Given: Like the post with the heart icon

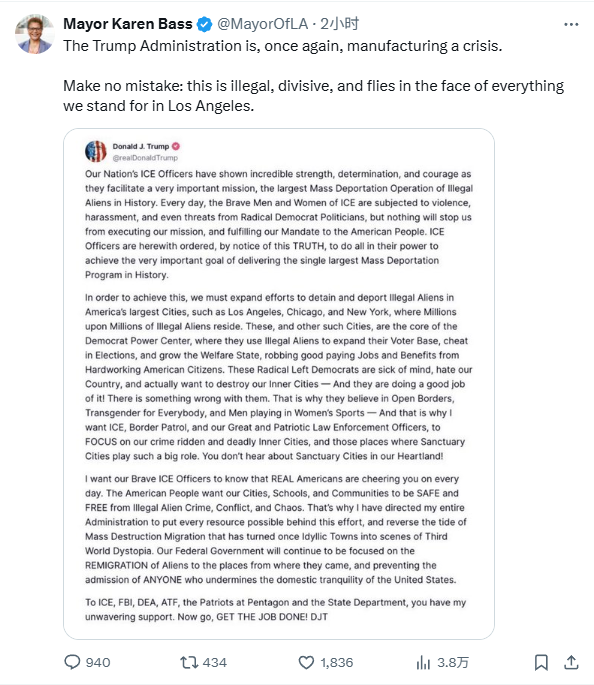Looking at the screenshot, I should tap(306, 662).
